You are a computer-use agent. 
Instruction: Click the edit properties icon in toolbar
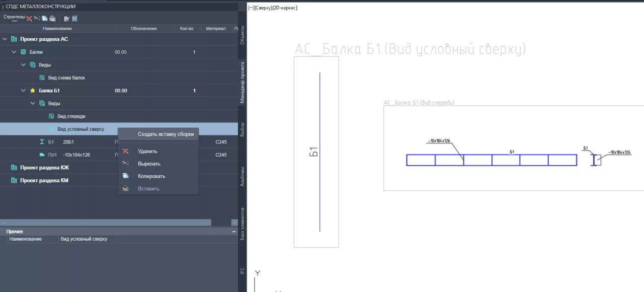[x=66, y=19]
